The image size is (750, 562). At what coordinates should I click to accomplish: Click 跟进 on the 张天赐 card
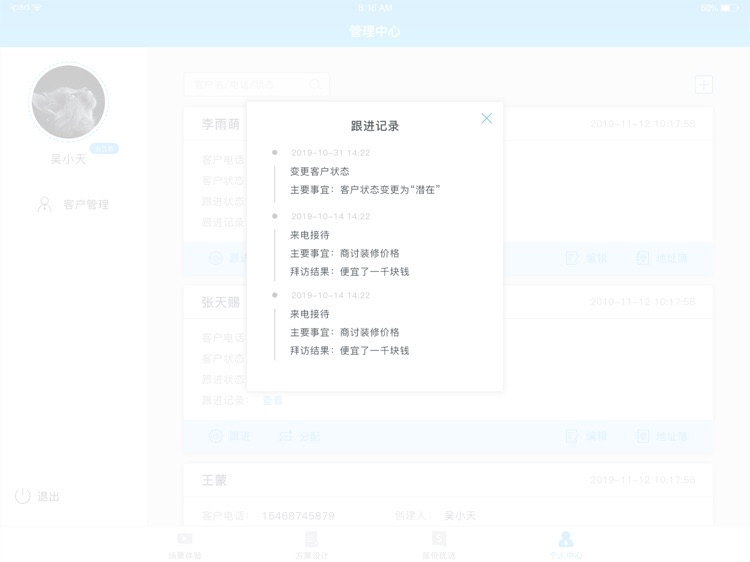230,436
